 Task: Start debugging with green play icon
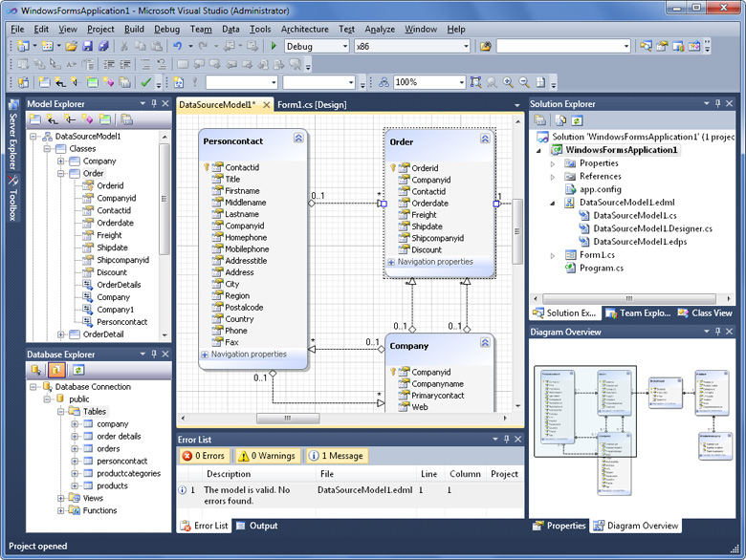274,46
